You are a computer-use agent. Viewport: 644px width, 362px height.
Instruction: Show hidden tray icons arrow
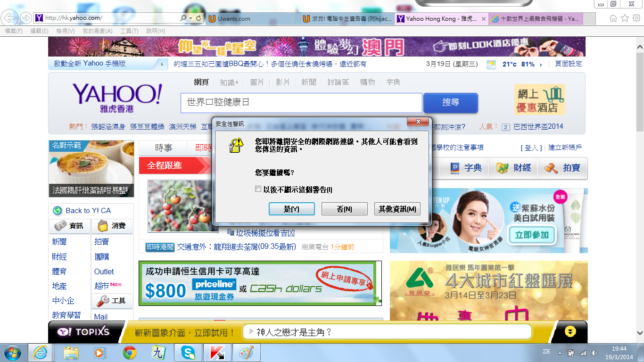pyautogui.click(x=560, y=353)
